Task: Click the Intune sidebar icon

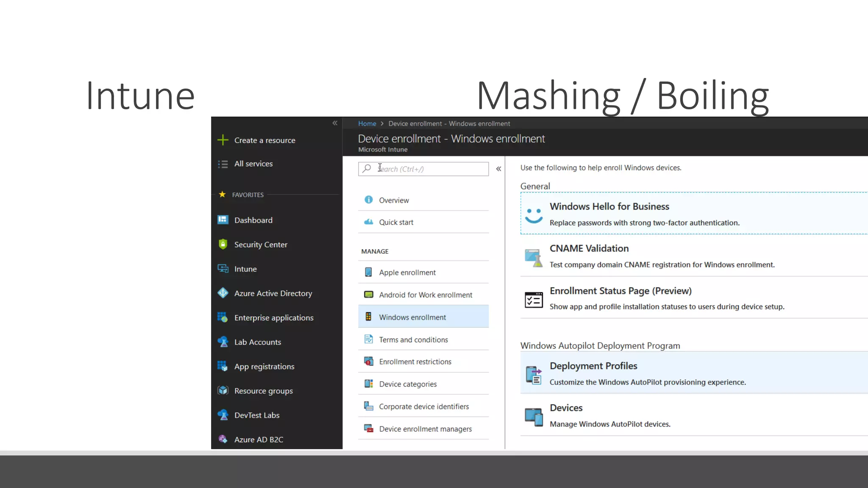Action: pyautogui.click(x=223, y=269)
